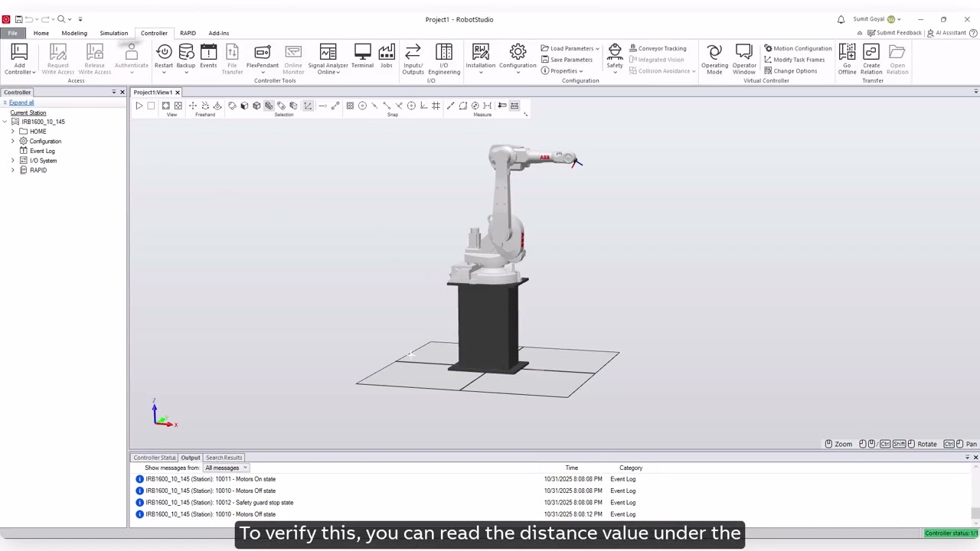Open the Search Results tab
980x551 pixels.
[224, 458]
